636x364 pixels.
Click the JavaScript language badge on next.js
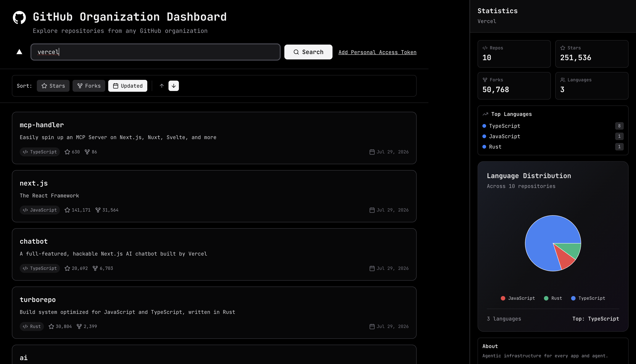click(x=40, y=210)
